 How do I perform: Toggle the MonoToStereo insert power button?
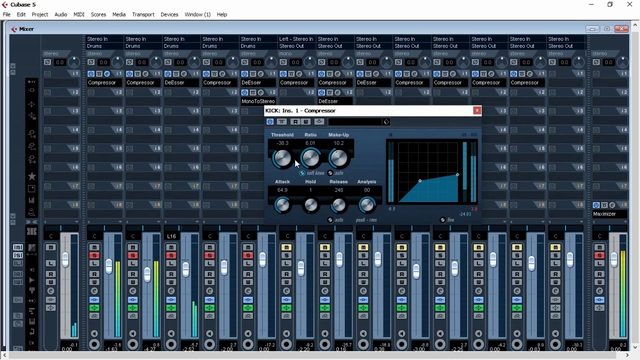coord(244,93)
